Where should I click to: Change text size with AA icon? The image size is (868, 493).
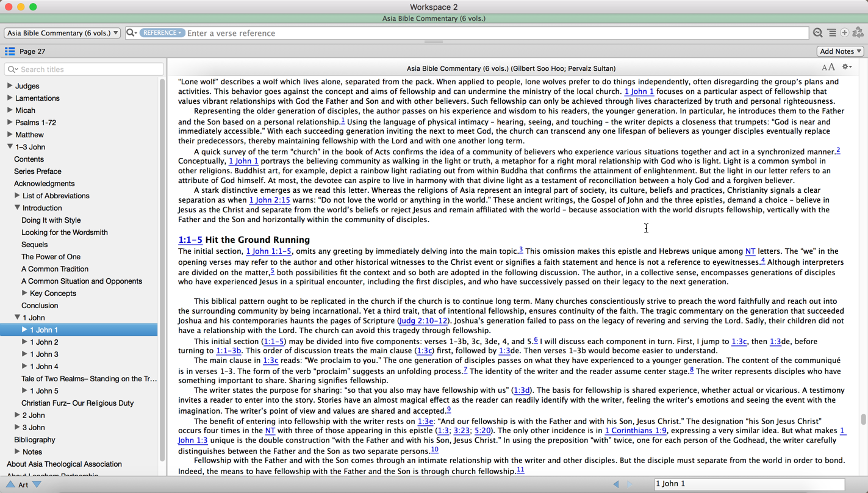(828, 68)
